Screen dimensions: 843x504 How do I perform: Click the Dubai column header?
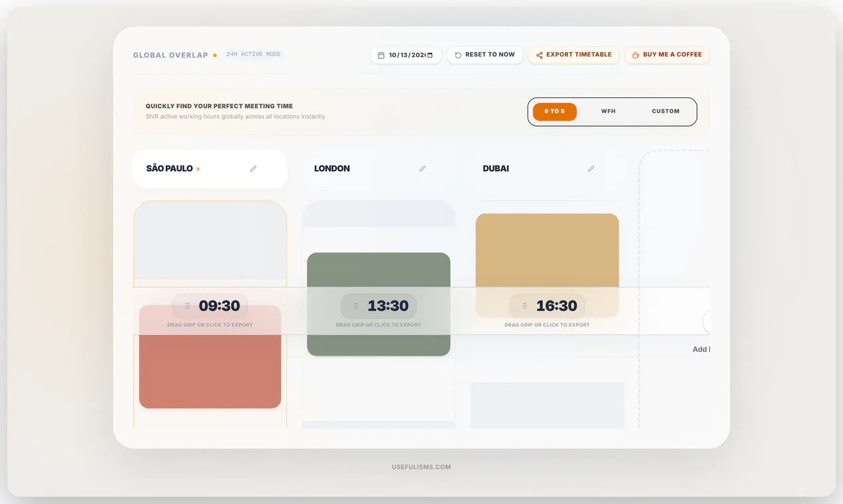pyautogui.click(x=547, y=168)
